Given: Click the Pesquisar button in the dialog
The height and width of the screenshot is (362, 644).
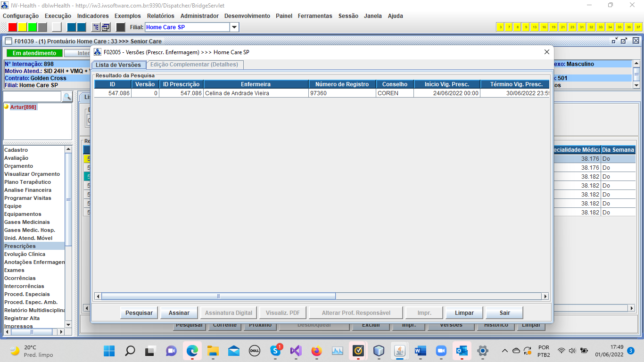Looking at the screenshot, I should pos(139,313).
